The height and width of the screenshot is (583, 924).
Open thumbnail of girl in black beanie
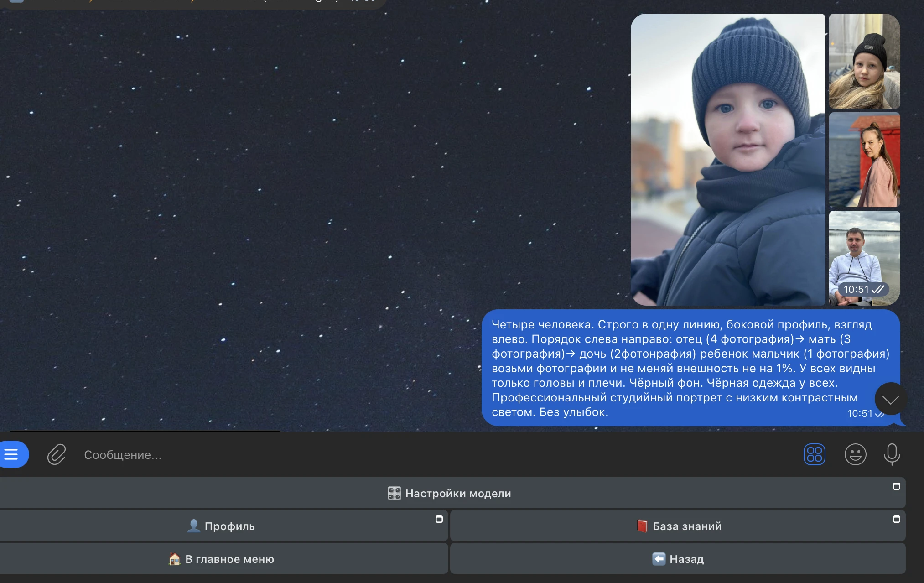tap(864, 61)
